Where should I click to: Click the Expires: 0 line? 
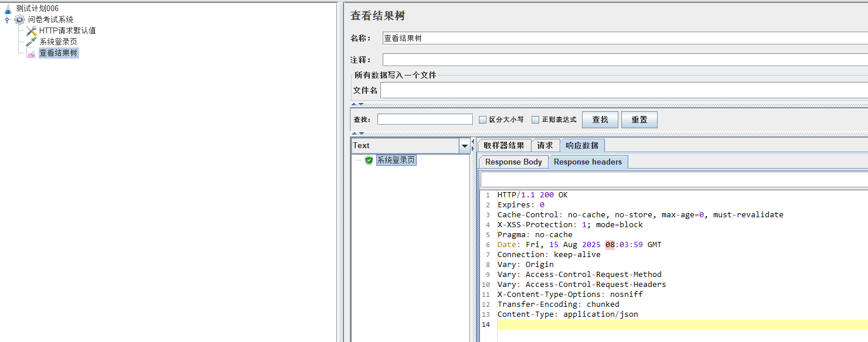point(520,204)
